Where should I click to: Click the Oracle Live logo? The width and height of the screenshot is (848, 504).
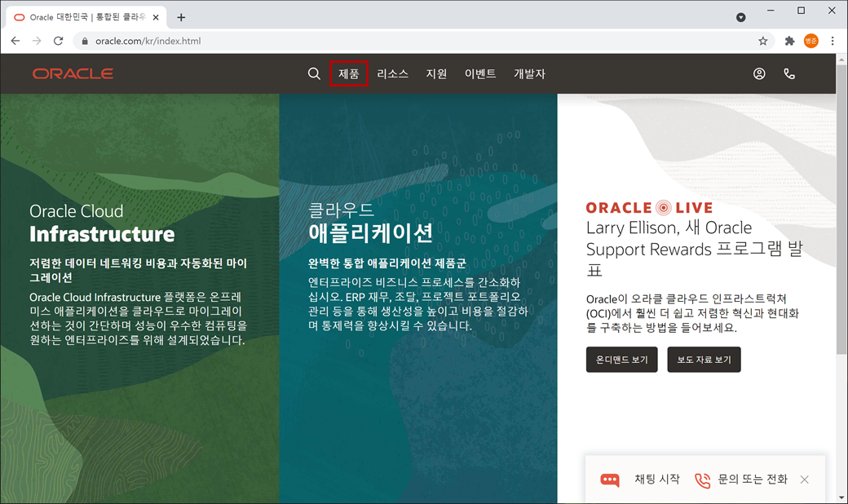coord(650,208)
